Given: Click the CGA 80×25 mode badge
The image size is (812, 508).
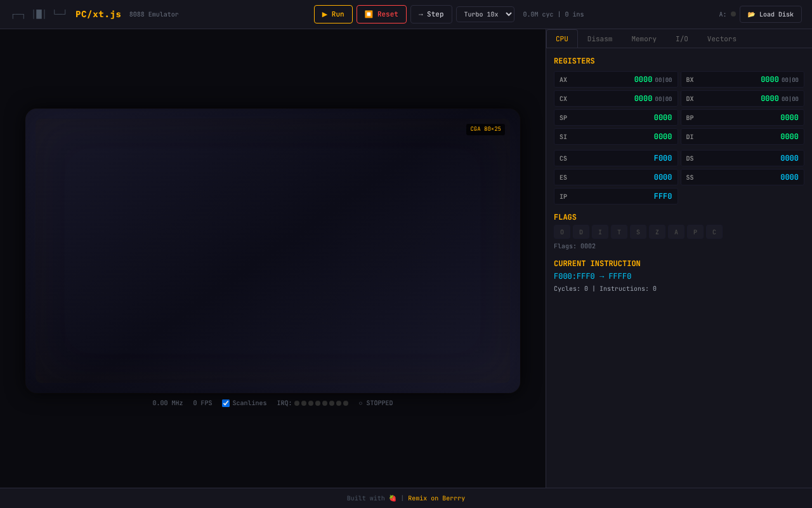Looking at the screenshot, I should coord(486,130).
